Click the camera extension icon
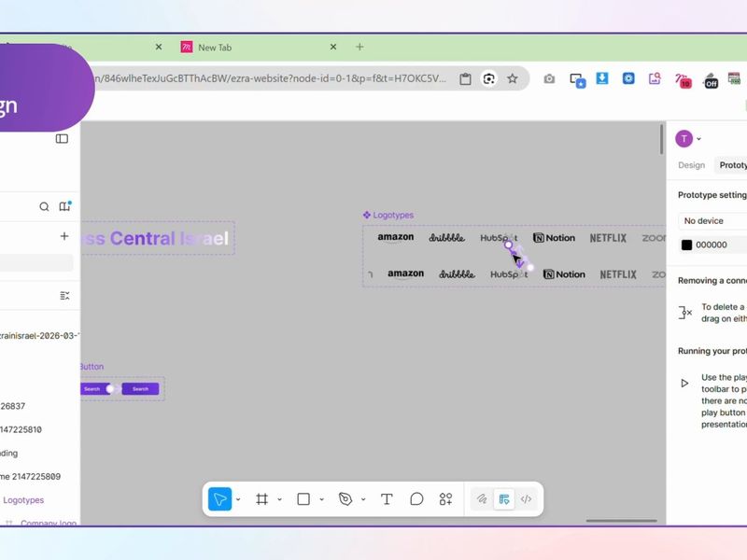 (x=549, y=78)
